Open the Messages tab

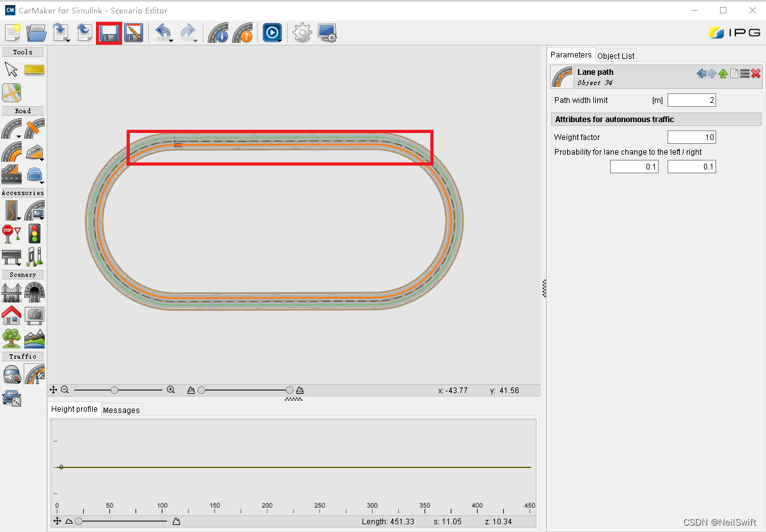[x=121, y=410]
